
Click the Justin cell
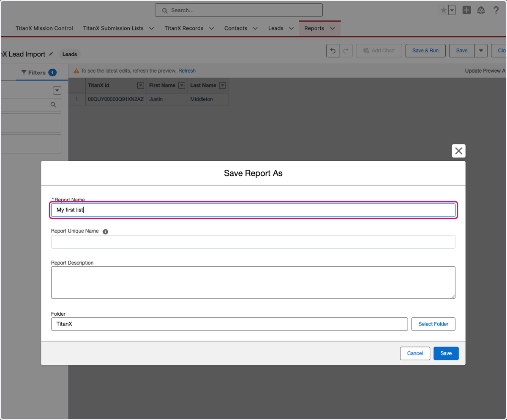[x=167, y=99]
